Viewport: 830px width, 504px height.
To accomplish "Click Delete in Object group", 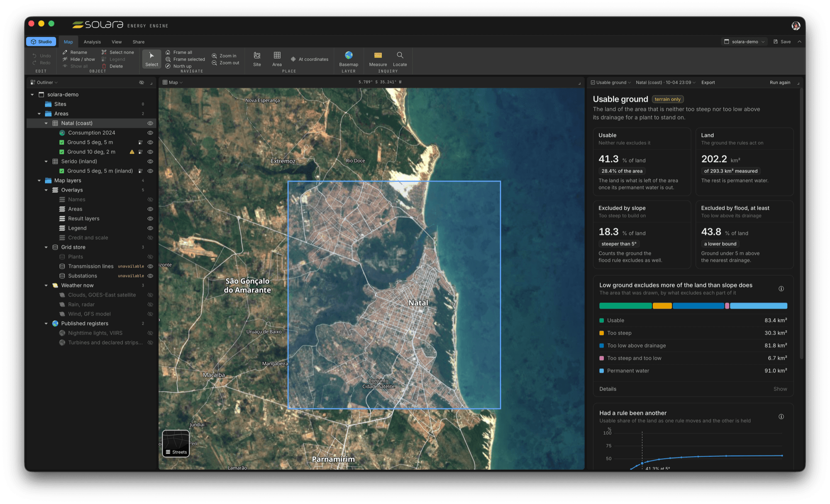I will click(x=112, y=66).
